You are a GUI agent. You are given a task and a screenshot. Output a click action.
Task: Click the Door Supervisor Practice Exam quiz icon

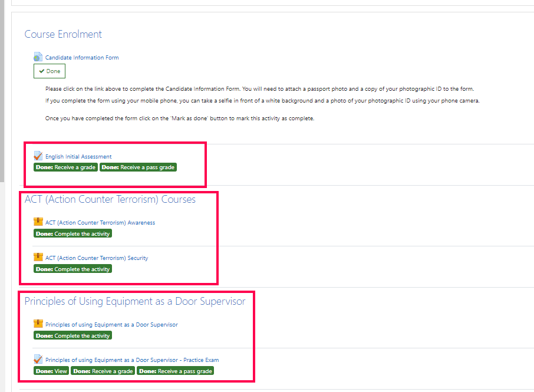38,359
